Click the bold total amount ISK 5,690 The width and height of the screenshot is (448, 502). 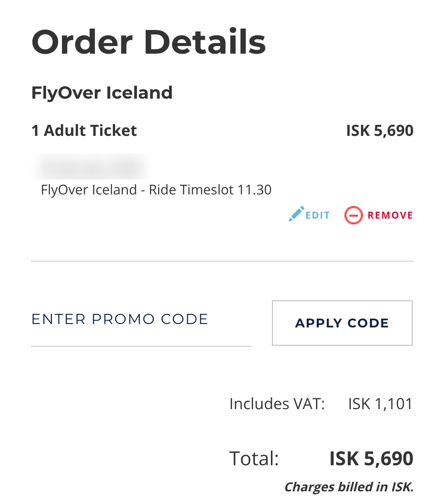coord(372,458)
